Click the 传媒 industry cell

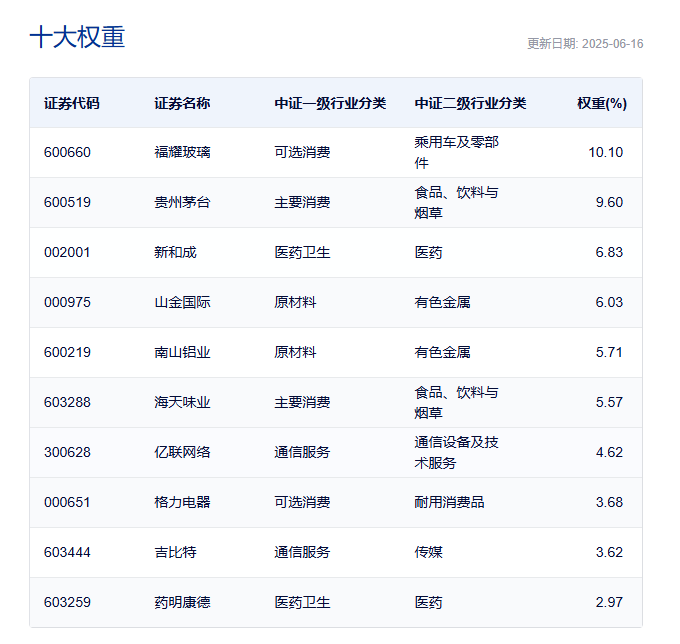point(428,552)
